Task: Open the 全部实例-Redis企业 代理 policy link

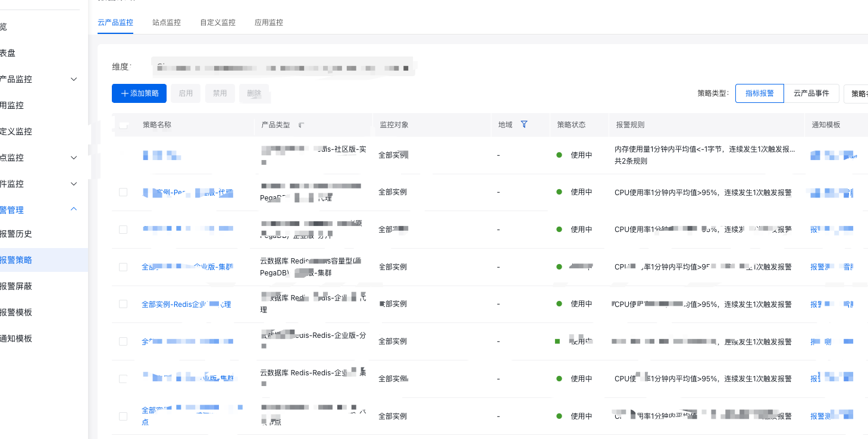Action: 186,305
